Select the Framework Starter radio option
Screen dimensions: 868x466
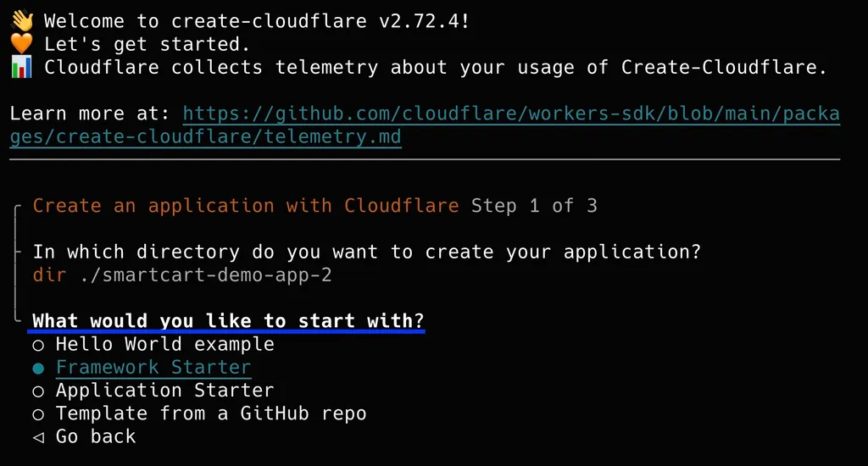pyautogui.click(x=142, y=368)
